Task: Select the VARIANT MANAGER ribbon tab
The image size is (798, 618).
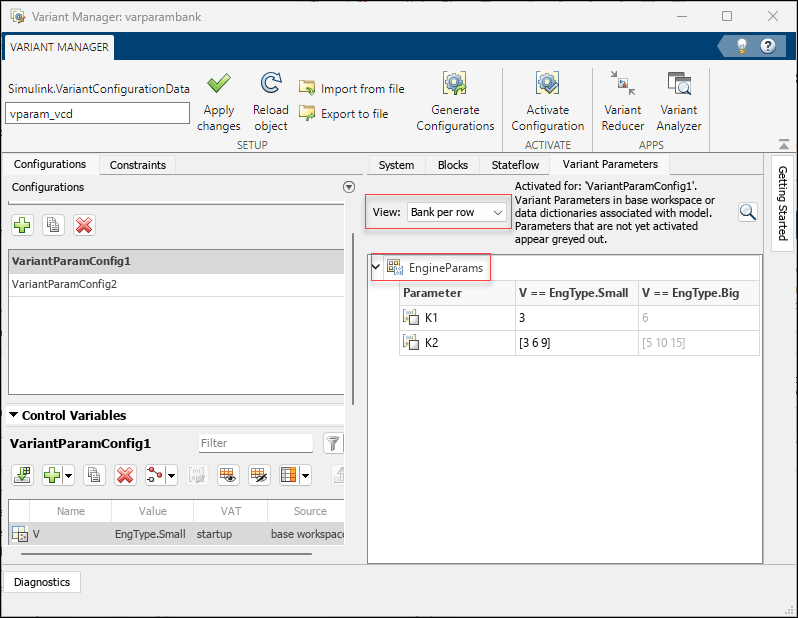Action: click(59, 47)
